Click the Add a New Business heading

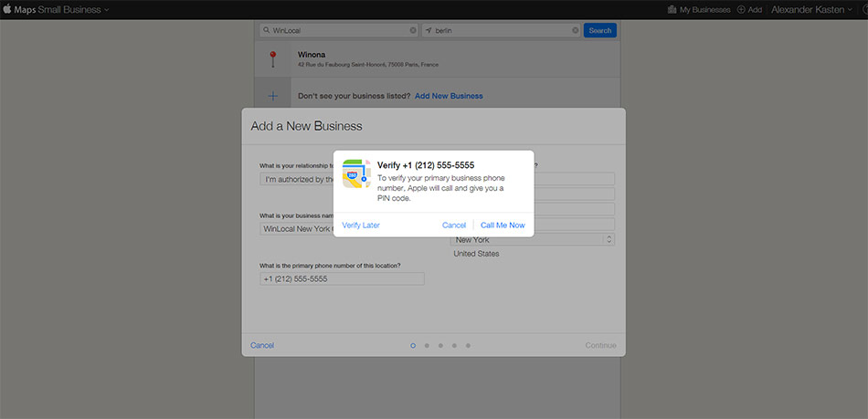pyautogui.click(x=306, y=126)
